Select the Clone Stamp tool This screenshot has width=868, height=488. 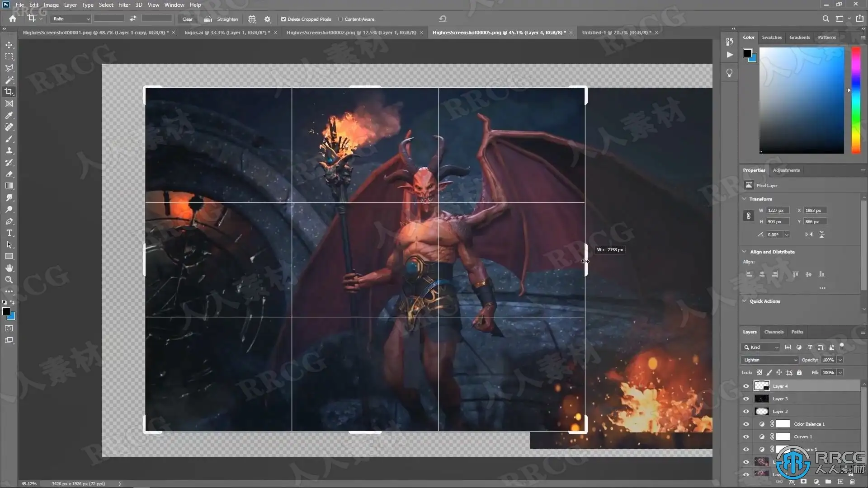tap(9, 150)
